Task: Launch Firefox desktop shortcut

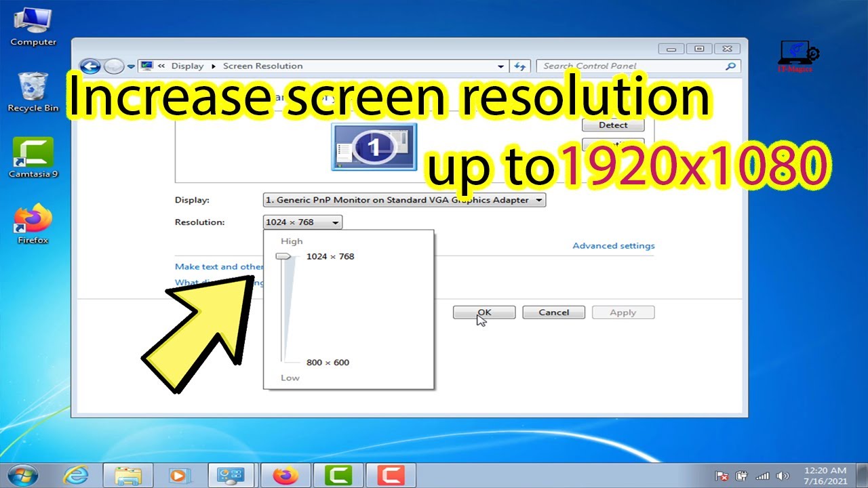Action: [33, 224]
